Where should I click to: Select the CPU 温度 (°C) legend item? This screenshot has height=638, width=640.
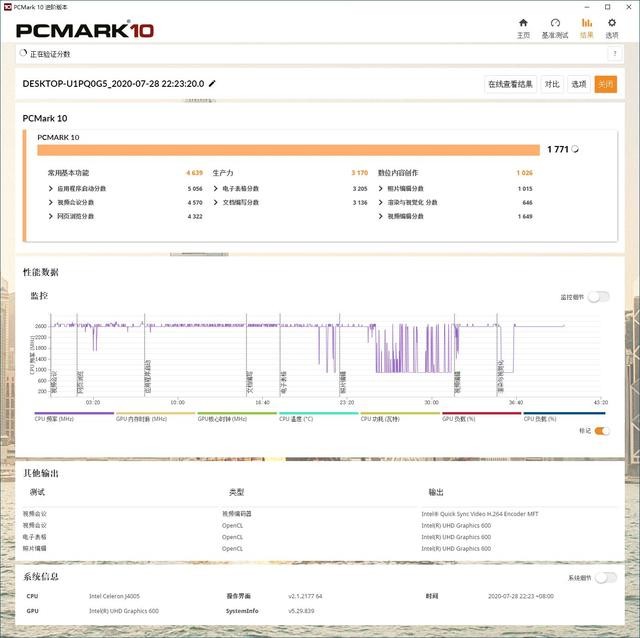pyautogui.click(x=318, y=416)
